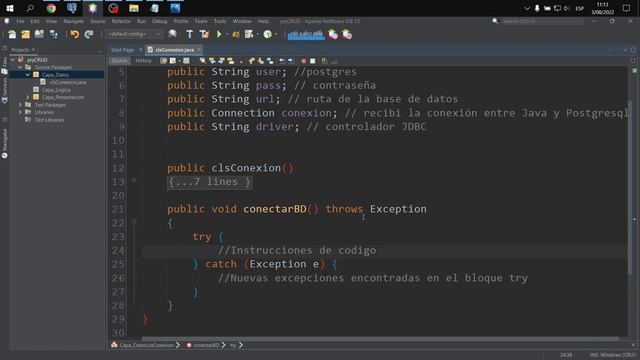Click the editor horizontal scrollbar
The height and width of the screenshot is (360, 640).
coord(380,339)
